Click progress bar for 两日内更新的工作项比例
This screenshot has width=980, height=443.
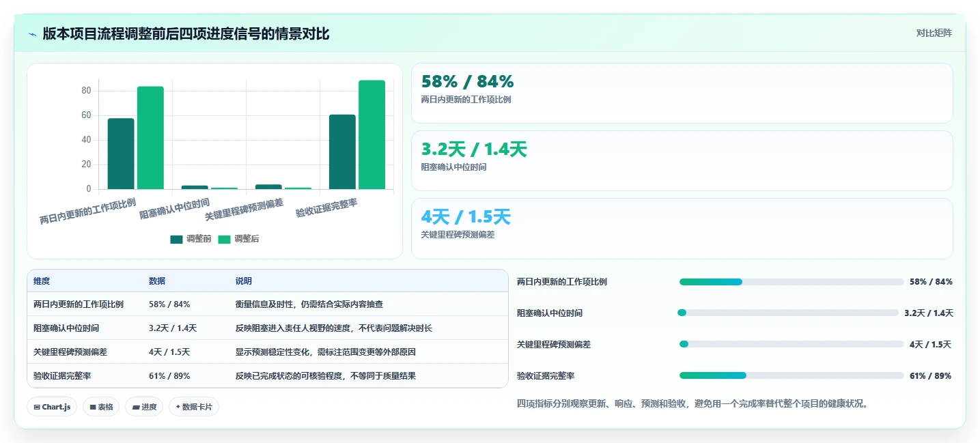pos(792,282)
